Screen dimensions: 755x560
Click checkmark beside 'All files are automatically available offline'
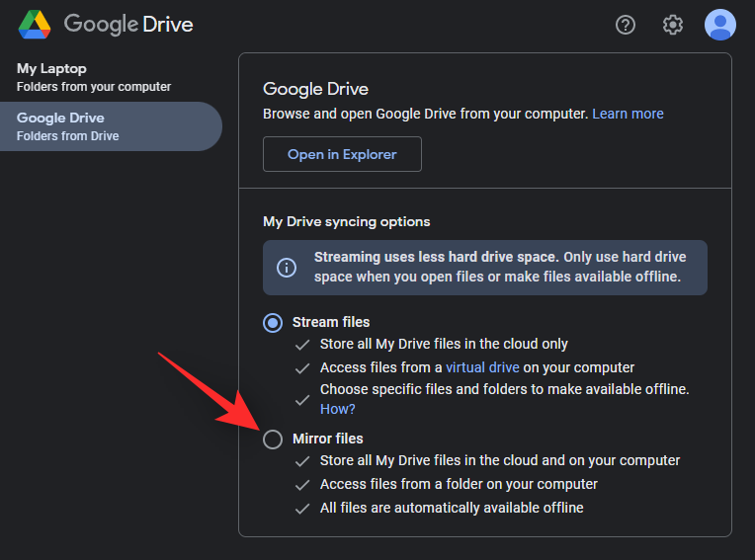(302, 509)
